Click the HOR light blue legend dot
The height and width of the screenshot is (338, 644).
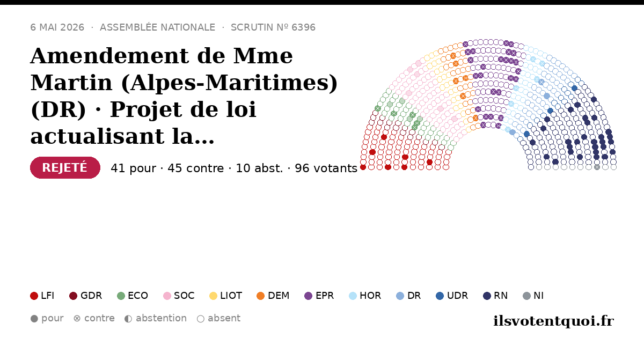[x=353, y=296]
